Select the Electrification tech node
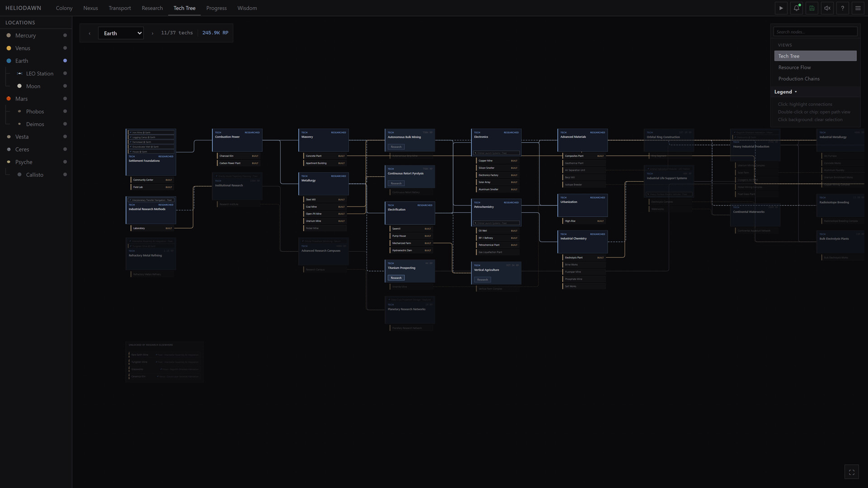The width and height of the screenshot is (868, 488). coord(410,213)
